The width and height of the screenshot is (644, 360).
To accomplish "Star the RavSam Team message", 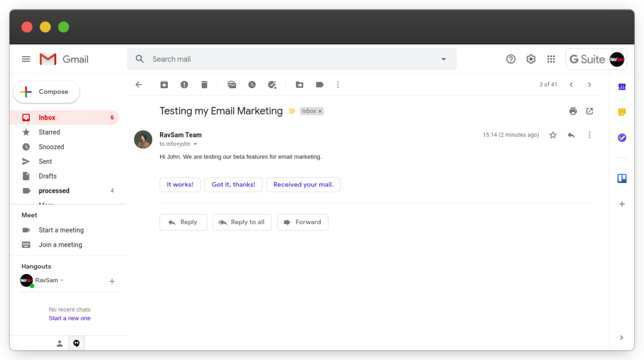I will pyautogui.click(x=552, y=135).
